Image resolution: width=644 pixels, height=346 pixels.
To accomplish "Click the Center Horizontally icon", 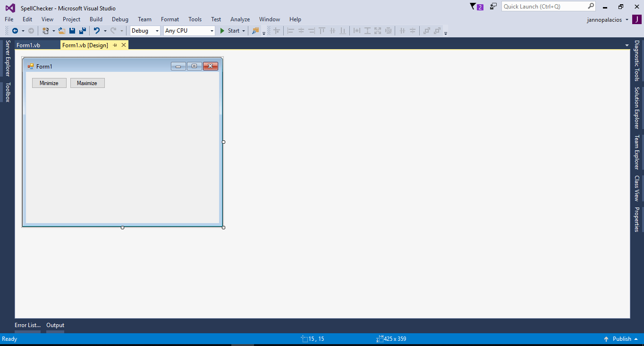I will (402, 31).
